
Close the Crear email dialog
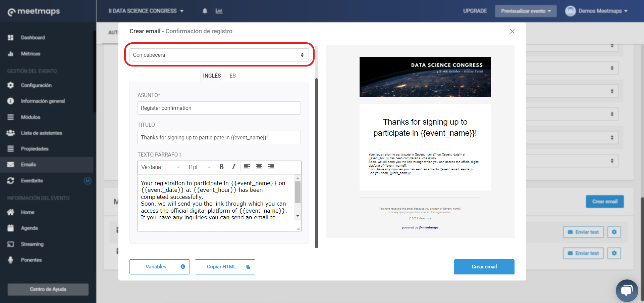512,32
